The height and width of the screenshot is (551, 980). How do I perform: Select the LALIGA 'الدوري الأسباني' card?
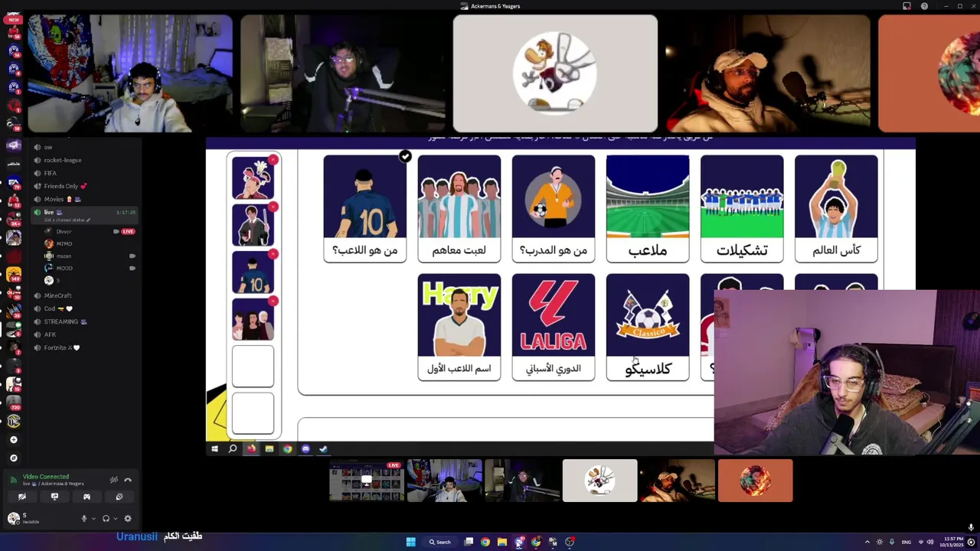click(x=554, y=327)
